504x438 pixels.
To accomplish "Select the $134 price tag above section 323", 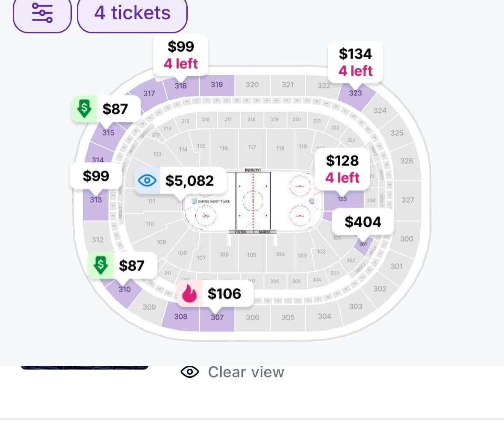I will point(355,62).
